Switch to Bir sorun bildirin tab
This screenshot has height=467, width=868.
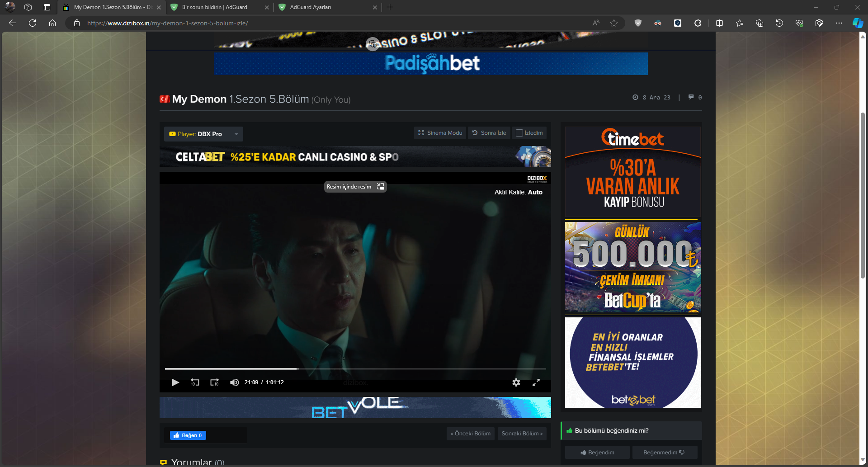pyautogui.click(x=217, y=7)
